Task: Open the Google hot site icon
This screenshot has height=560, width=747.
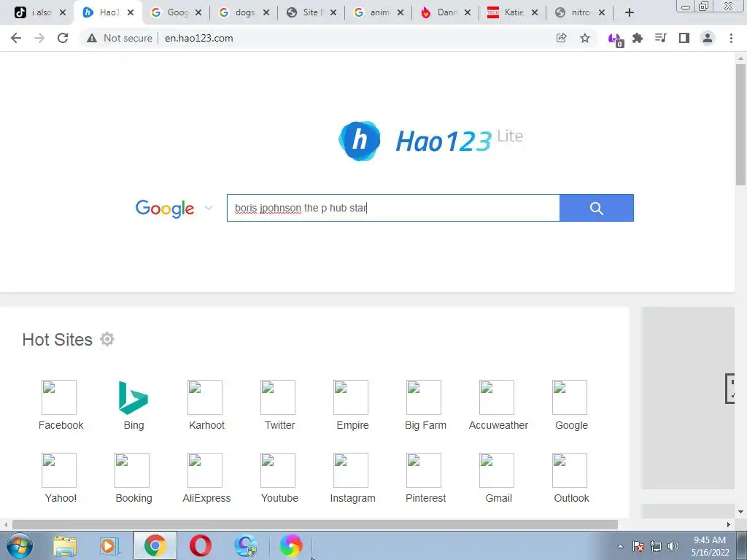Action: pyautogui.click(x=569, y=397)
